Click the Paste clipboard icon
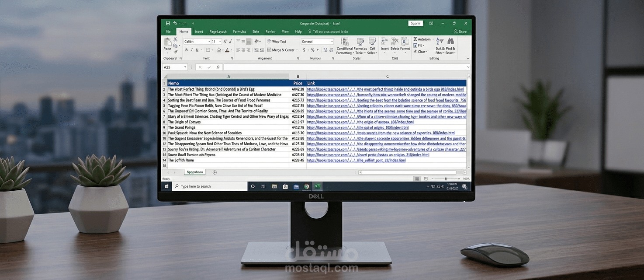The width and height of the screenshot is (644, 280). [x=167, y=42]
